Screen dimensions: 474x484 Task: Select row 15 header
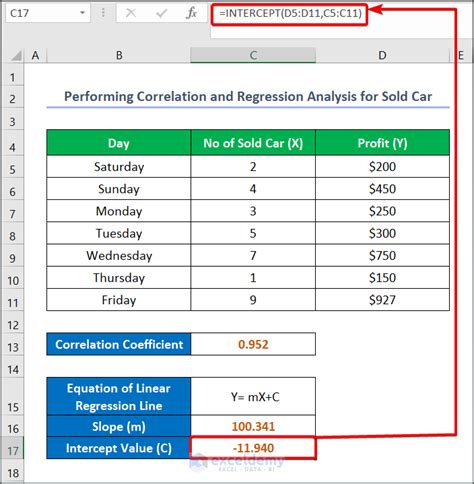point(13,396)
